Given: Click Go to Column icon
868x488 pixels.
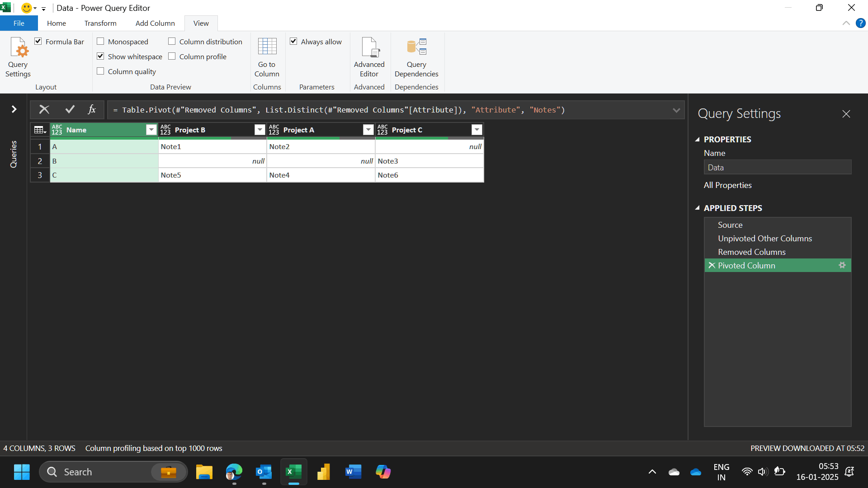Looking at the screenshot, I should (x=267, y=47).
